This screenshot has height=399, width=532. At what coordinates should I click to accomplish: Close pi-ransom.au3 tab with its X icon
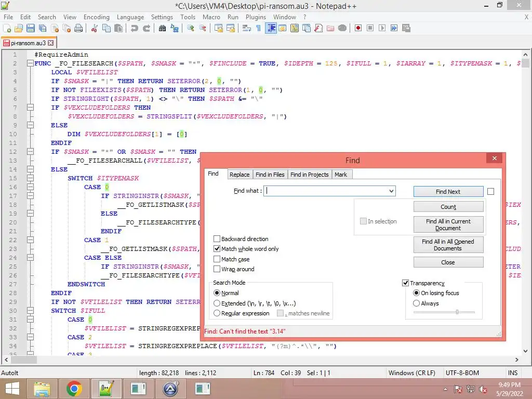[50, 43]
